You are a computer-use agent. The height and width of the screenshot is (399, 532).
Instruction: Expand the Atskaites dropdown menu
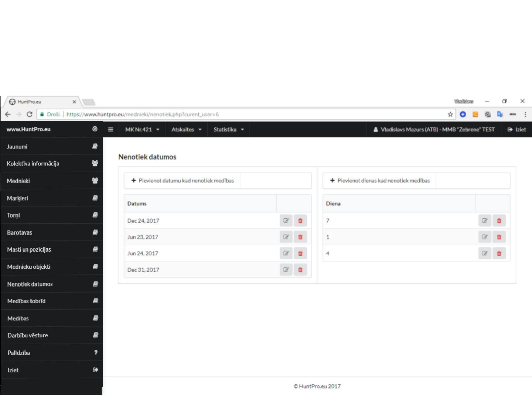[187, 129]
